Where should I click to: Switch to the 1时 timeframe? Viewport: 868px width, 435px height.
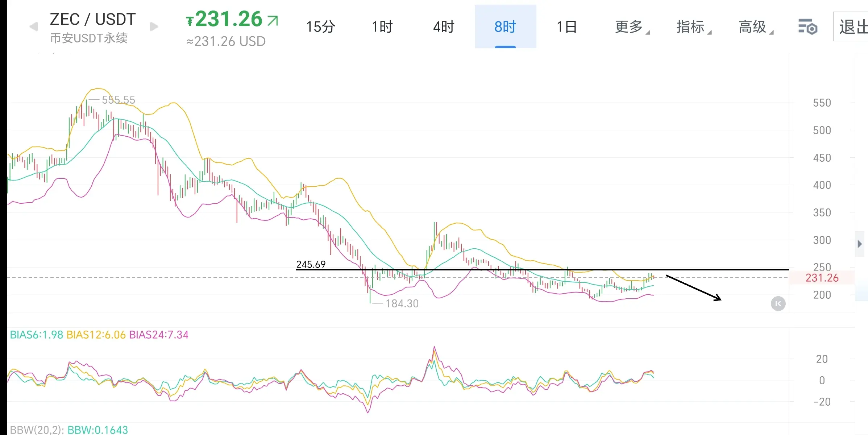(382, 27)
